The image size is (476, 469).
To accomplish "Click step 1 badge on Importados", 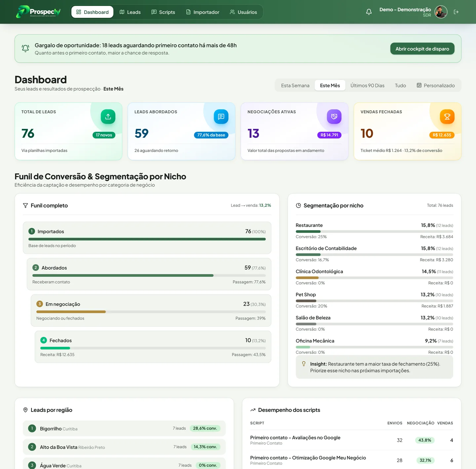I will click(32, 231).
